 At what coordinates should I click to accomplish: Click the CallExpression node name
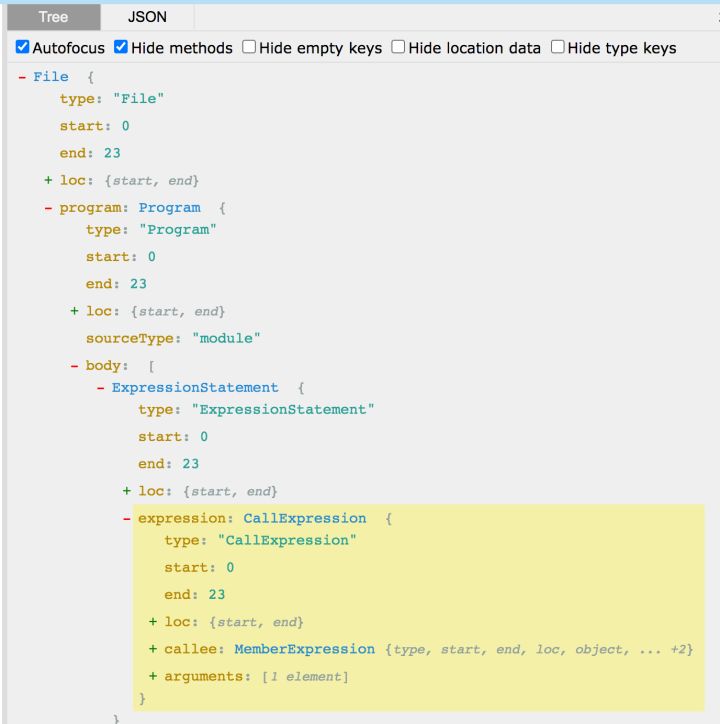tap(305, 519)
